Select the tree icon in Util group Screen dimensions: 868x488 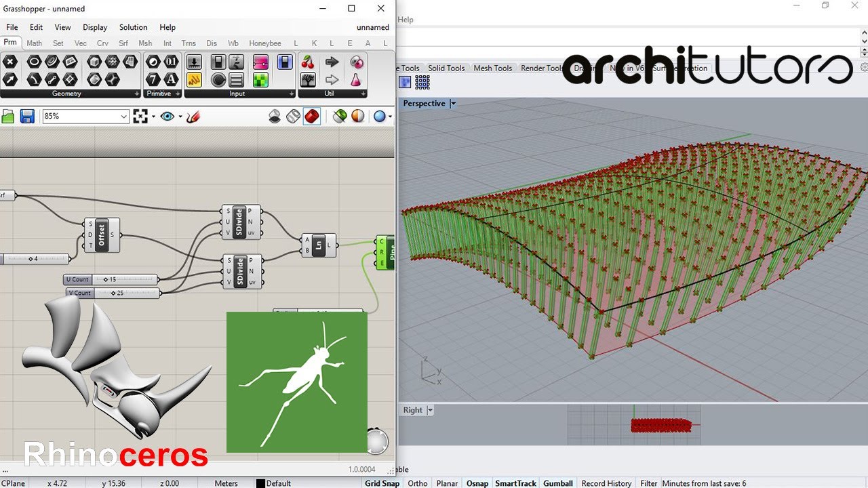coord(308,79)
